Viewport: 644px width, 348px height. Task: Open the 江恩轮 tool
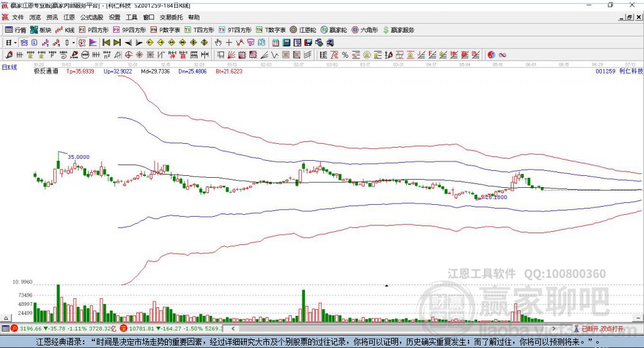303,30
